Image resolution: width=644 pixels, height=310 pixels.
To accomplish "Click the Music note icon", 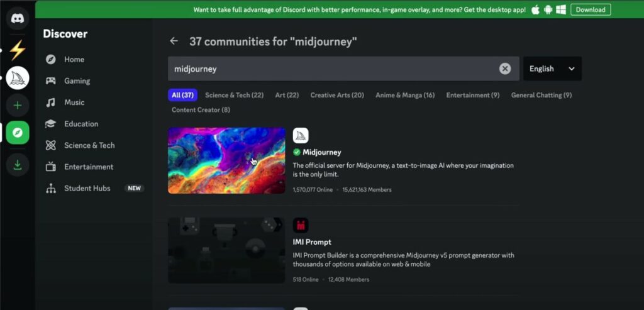I will 51,102.
